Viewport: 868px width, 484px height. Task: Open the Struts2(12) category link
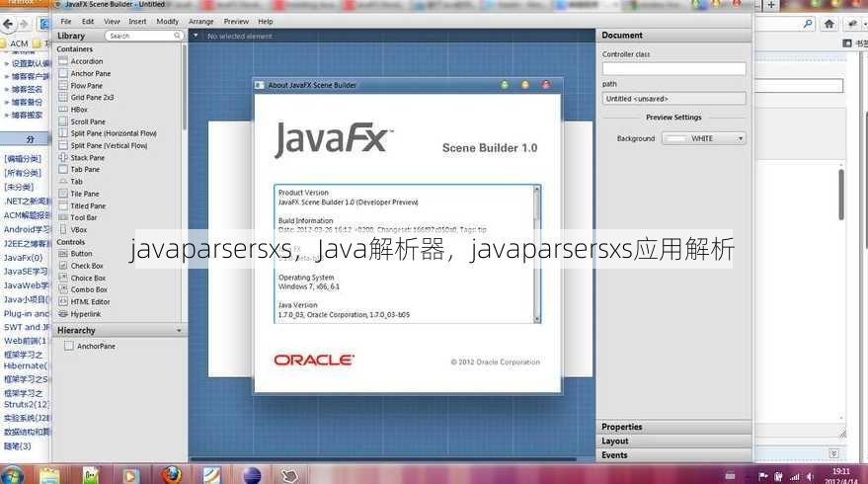(x=26, y=404)
